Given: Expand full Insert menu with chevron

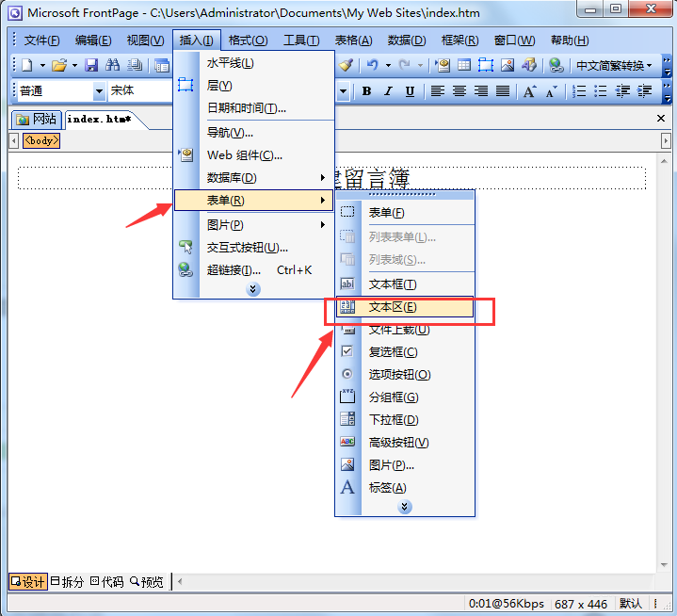Looking at the screenshot, I should 253,289.
